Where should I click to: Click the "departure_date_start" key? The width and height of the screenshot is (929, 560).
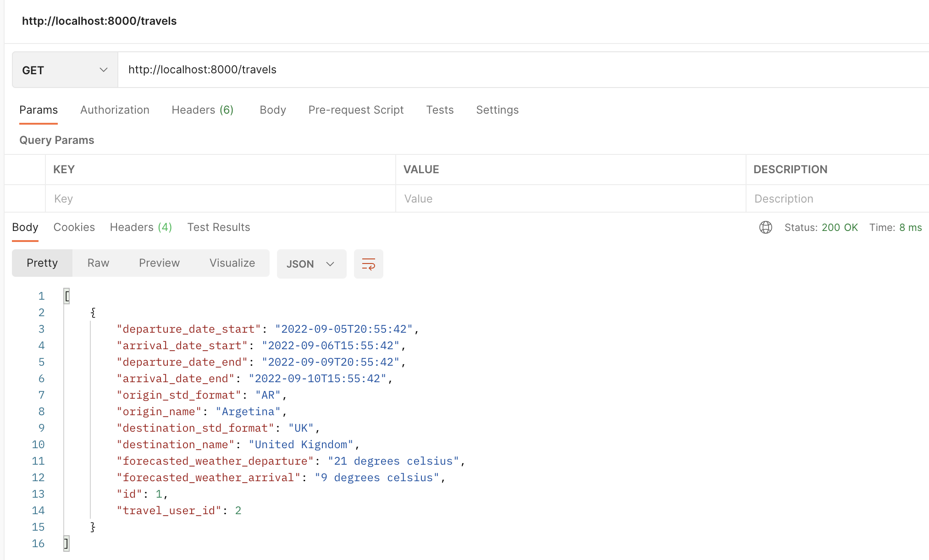pyautogui.click(x=188, y=329)
